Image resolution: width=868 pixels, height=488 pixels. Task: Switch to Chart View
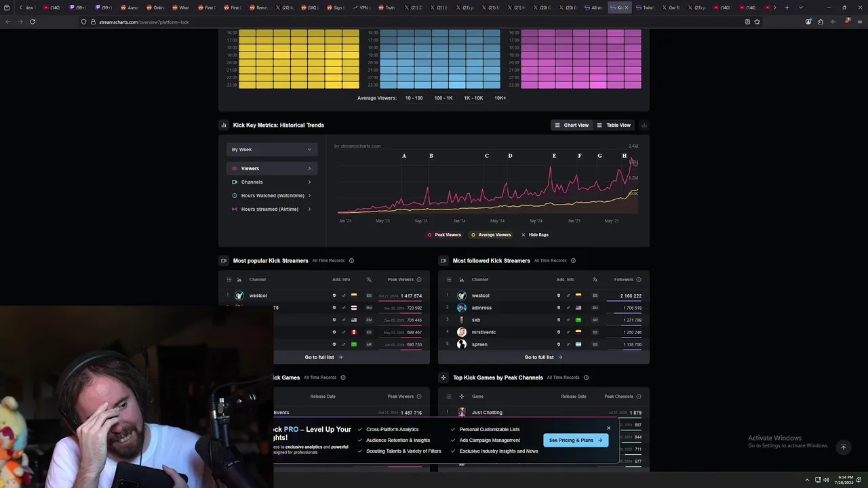572,125
